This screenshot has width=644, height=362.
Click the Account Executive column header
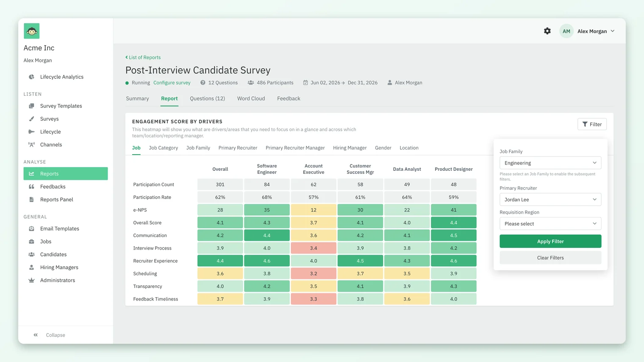click(x=314, y=169)
